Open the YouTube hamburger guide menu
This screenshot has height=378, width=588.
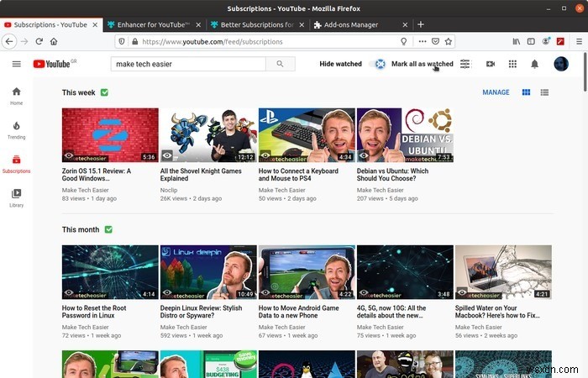(x=17, y=64)
